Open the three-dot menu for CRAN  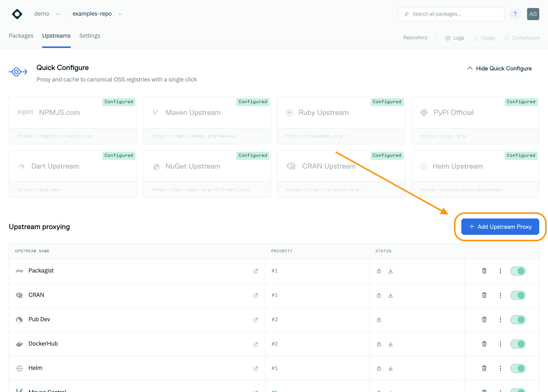500,295
